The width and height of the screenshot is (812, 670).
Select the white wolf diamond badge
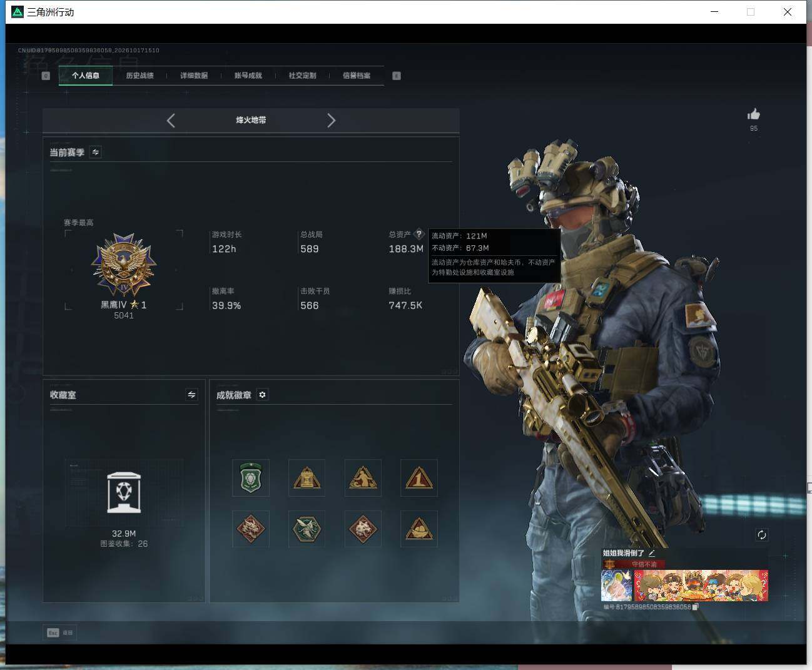click(x=363, y=529)
